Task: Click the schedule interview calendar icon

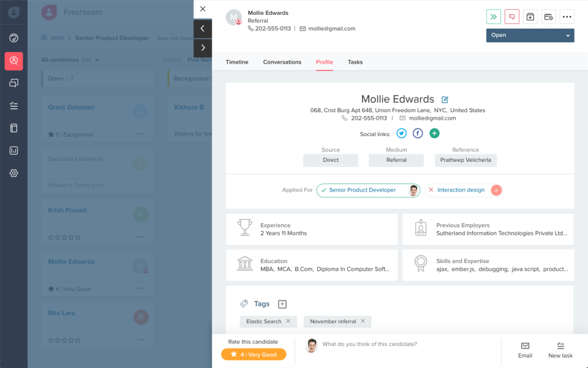Action: point(549,17)
